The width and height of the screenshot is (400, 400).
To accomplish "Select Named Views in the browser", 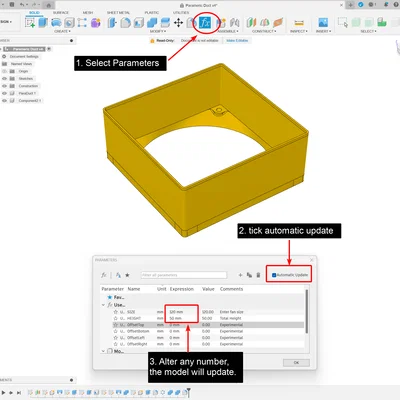I will pos(21,64).
